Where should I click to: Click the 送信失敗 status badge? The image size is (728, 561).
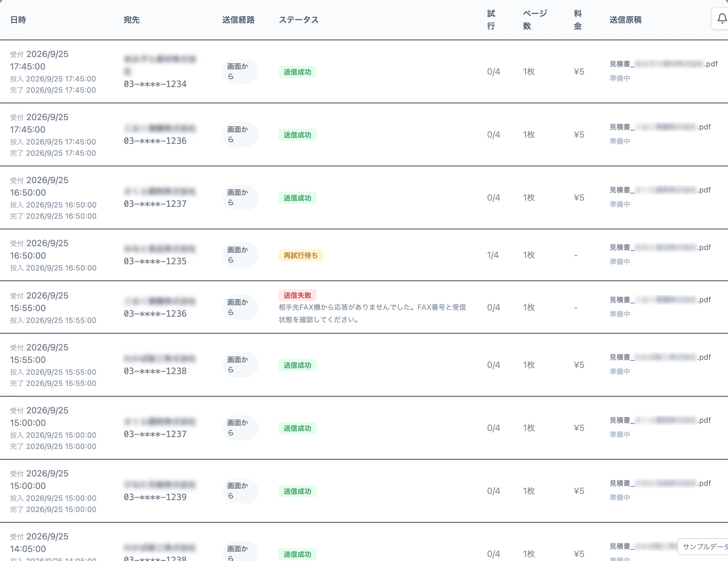point(297,295)
